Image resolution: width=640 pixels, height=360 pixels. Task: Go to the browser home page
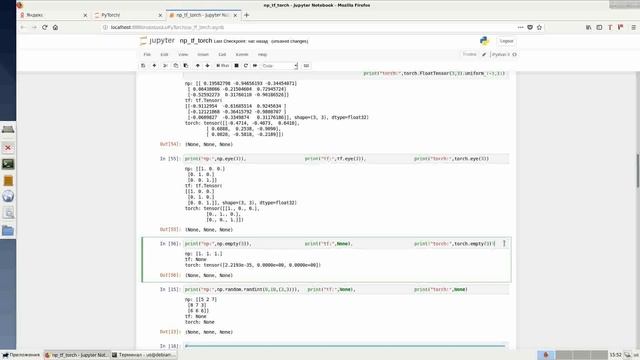point(56,27)
